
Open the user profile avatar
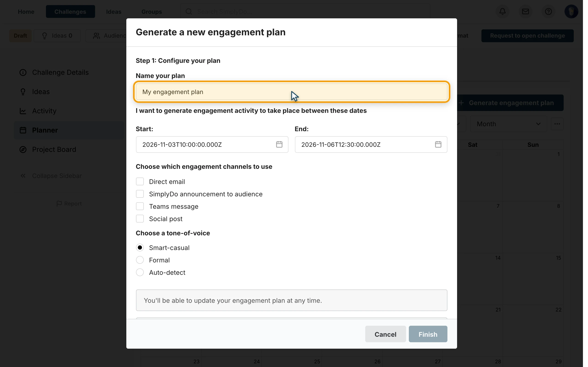click(571, 11)
